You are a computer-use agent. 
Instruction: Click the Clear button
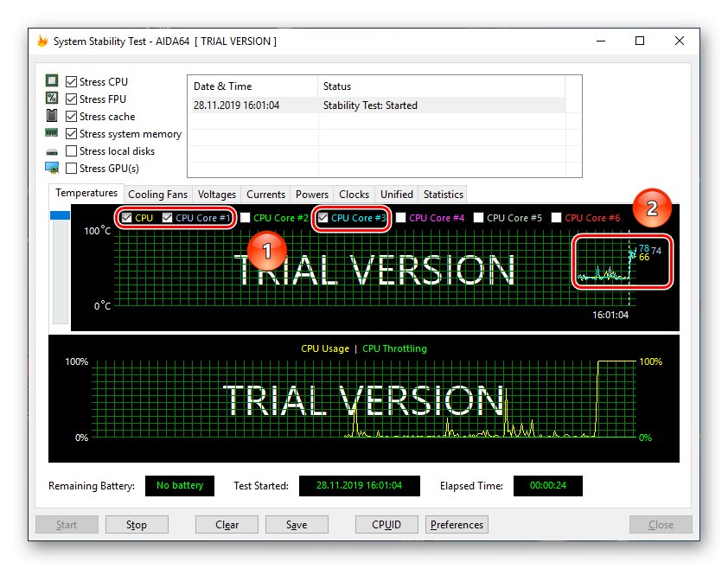click(x=227, y=524)
